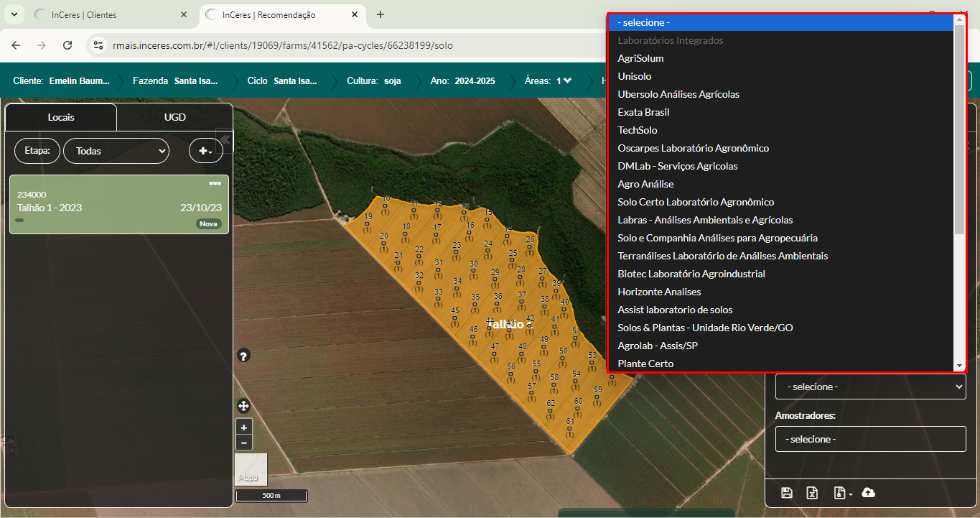980x518 pixels.
Task: Click the cloud upload icon
Action: (868, 493)
